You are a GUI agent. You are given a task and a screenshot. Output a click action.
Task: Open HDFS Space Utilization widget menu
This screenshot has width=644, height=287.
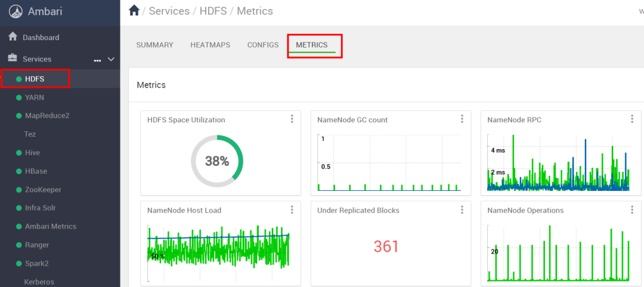click(x=292, y=119)
